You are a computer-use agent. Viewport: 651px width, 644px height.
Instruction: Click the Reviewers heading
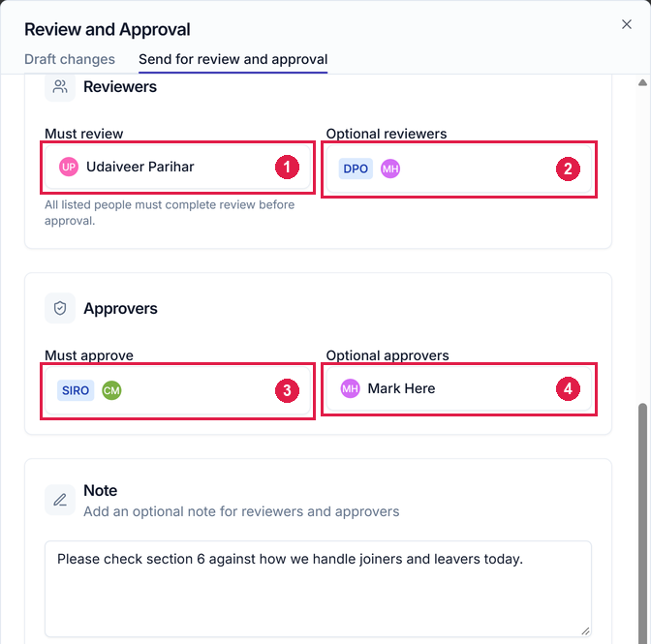pos(120,87)
